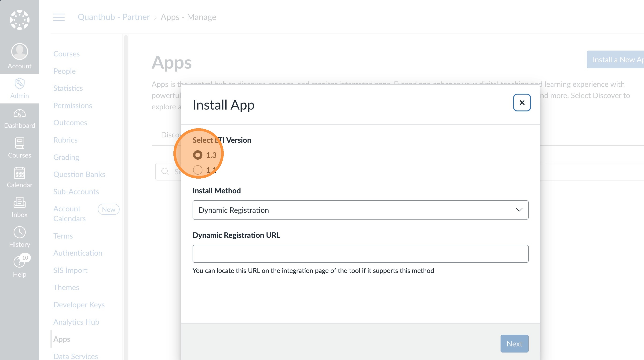This screenshot has width=644, height=360.
Task: Click the Canvas logo icon
Action: click(x=19, y=20)
